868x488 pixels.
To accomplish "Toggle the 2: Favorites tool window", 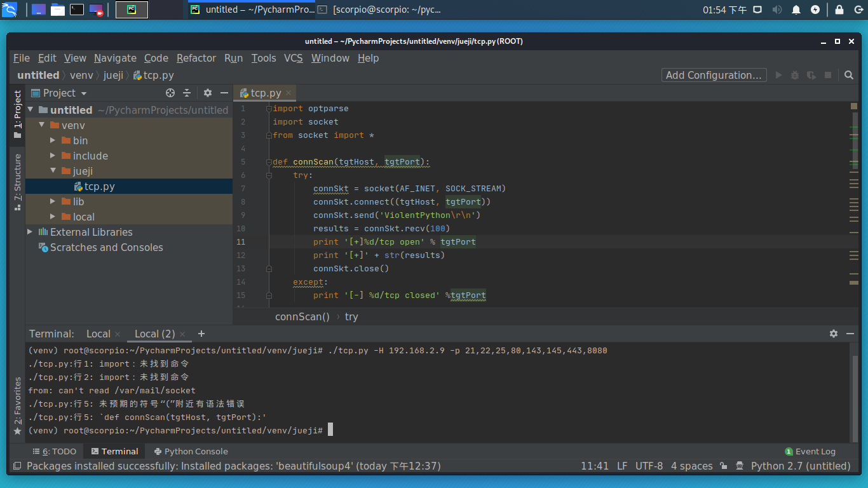I will pos(17,406).
